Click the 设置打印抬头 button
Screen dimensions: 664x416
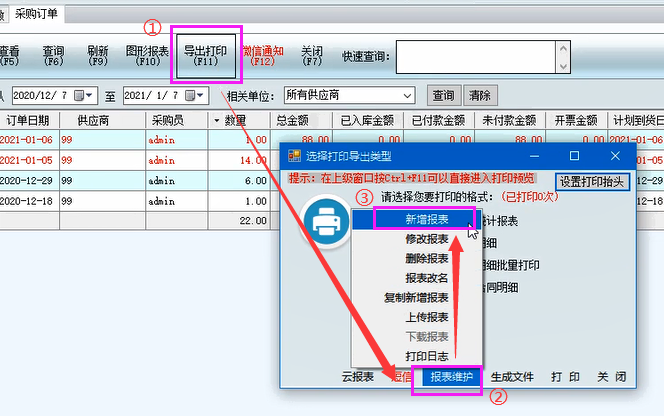pyautogui.click(x=591, y=182)
